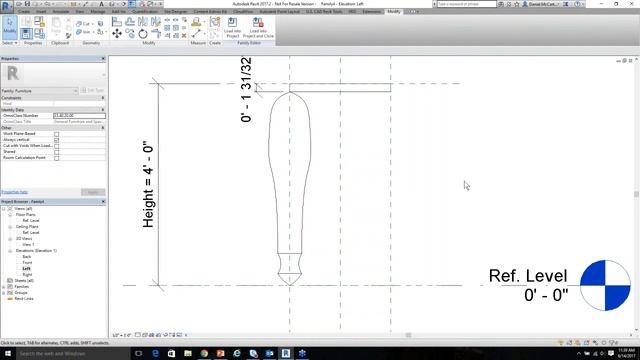Click the Windows Start button

(8, 353)
